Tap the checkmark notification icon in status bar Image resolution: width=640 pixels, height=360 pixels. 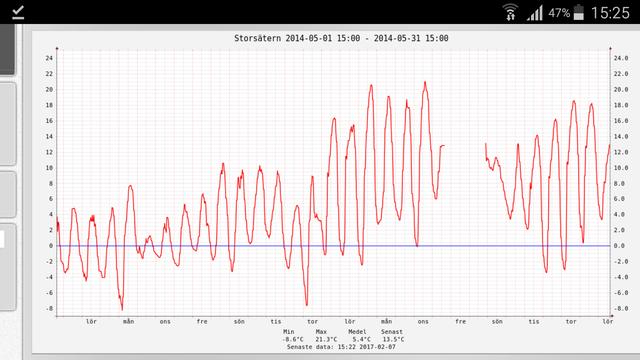click(x=18, y=13)
